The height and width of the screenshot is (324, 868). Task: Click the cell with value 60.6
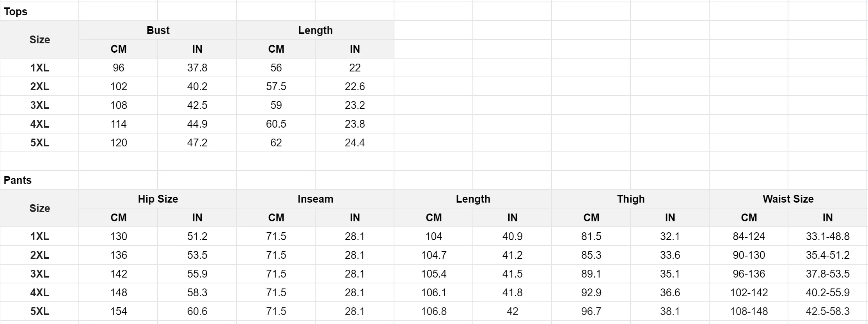click(x=197, y=312)
